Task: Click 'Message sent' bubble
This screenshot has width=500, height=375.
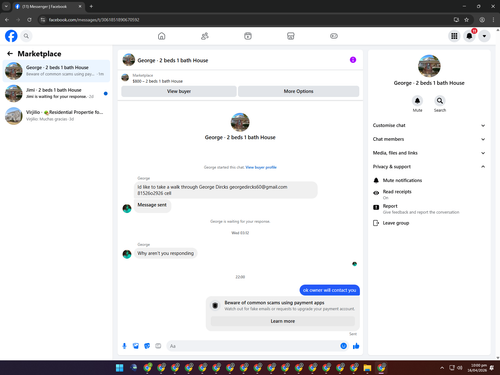Action: [x=152, y=205]
